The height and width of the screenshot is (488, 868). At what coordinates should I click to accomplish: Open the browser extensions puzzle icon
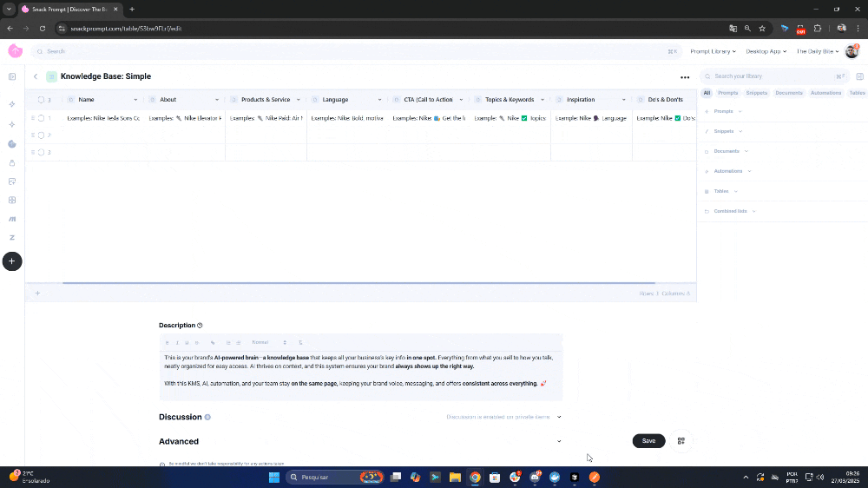pyautogui.click(x=818, y=29)
